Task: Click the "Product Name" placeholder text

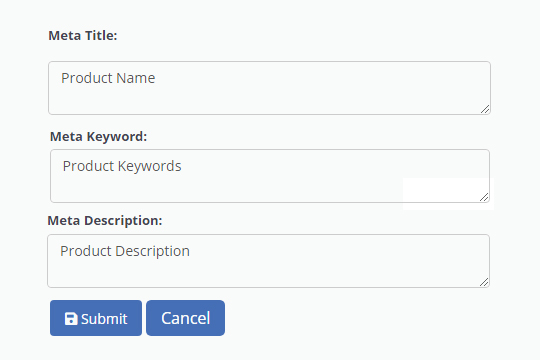Action: click(108, 78)
